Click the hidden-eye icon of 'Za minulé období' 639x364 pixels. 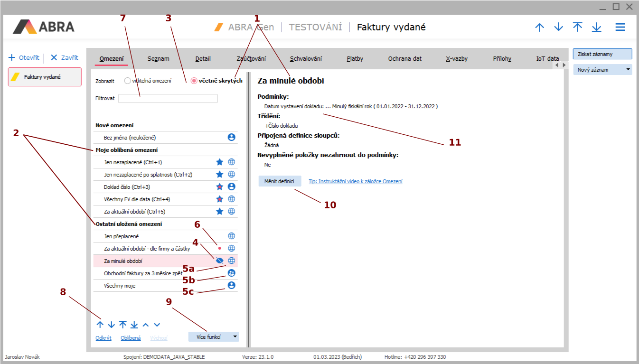click(219, 261)
